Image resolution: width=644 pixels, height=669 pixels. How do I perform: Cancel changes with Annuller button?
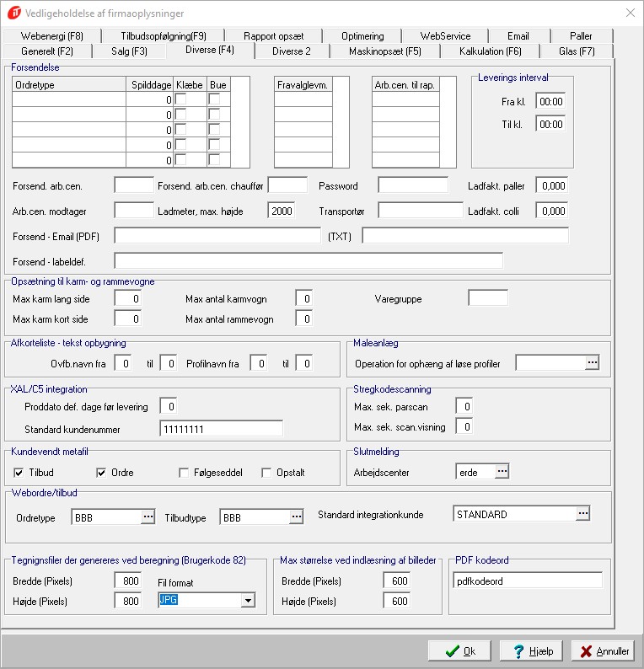(603, 651)
